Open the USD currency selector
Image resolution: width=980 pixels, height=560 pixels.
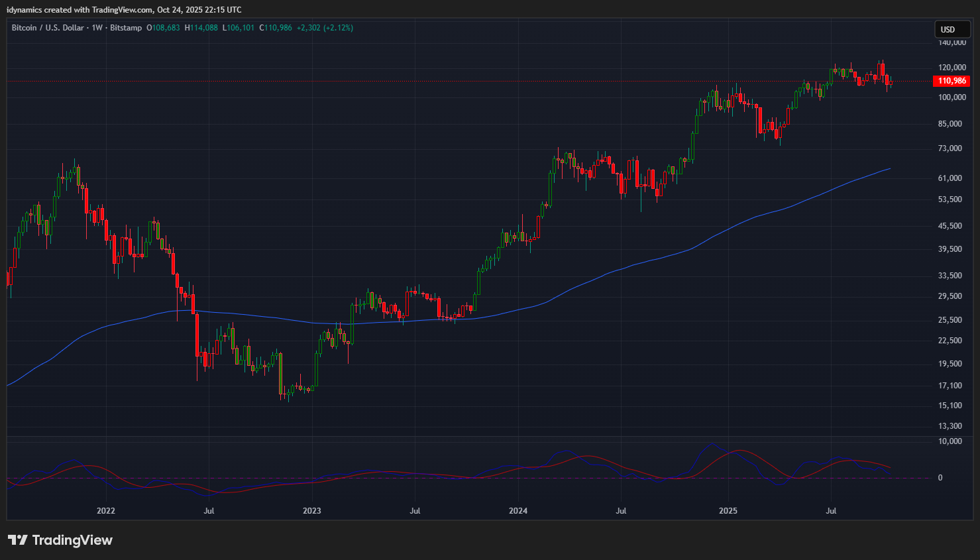[948, 29]
